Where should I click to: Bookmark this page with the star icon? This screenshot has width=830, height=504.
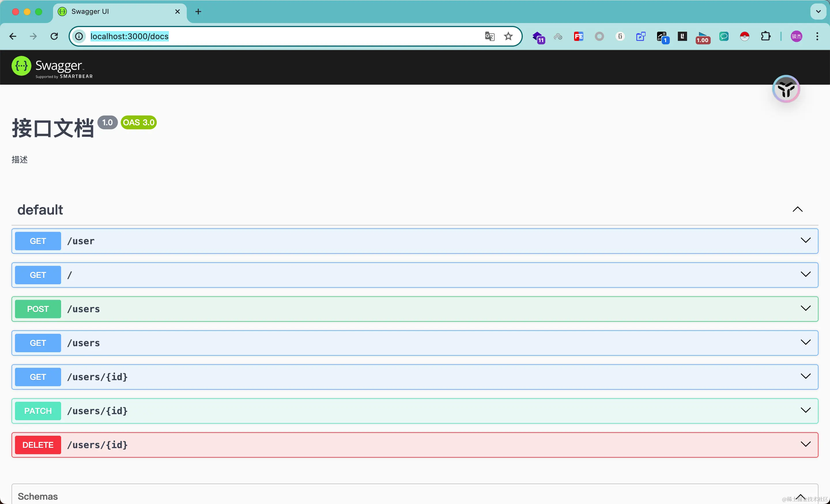click(x=508, y=36)
